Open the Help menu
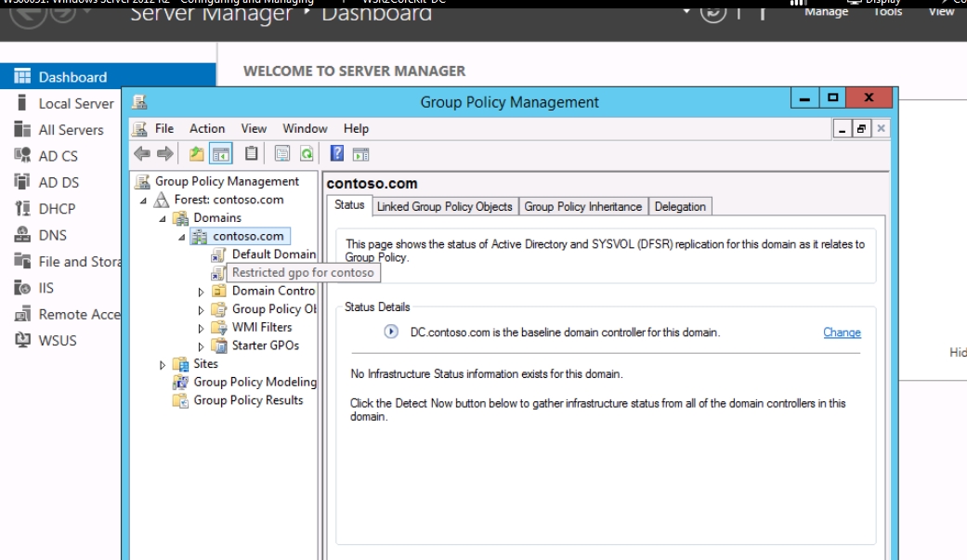The width and height of the screenshot is (967, 560). point(356,128)
